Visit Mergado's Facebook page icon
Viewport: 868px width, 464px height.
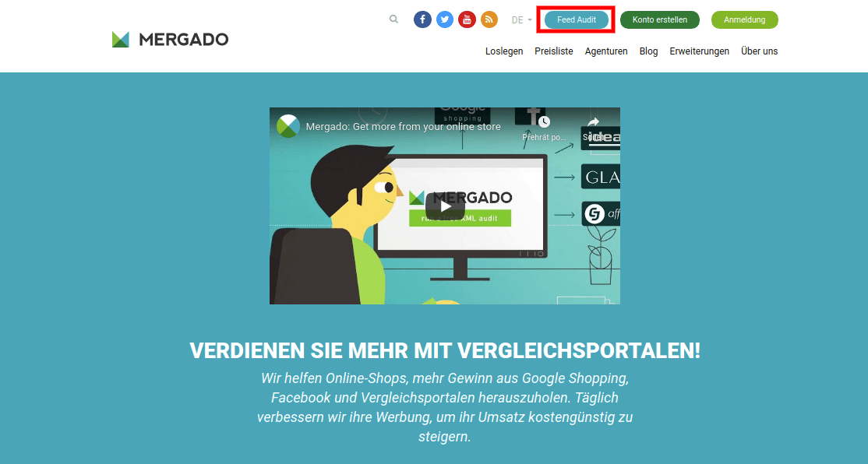tap(422, 19)
